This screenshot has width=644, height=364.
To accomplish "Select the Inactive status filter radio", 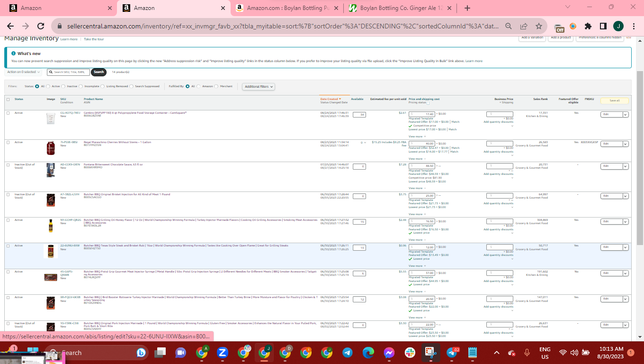I will tap(64, 86).
